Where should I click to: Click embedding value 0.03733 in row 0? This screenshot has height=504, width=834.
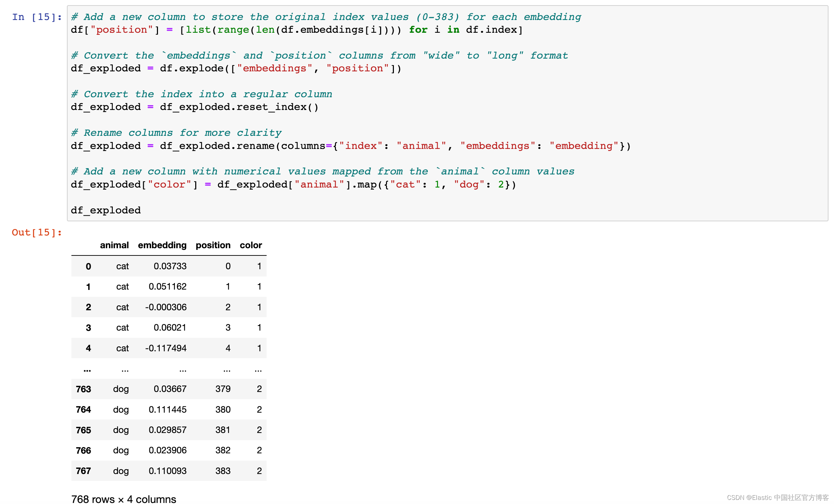point(170,266)
